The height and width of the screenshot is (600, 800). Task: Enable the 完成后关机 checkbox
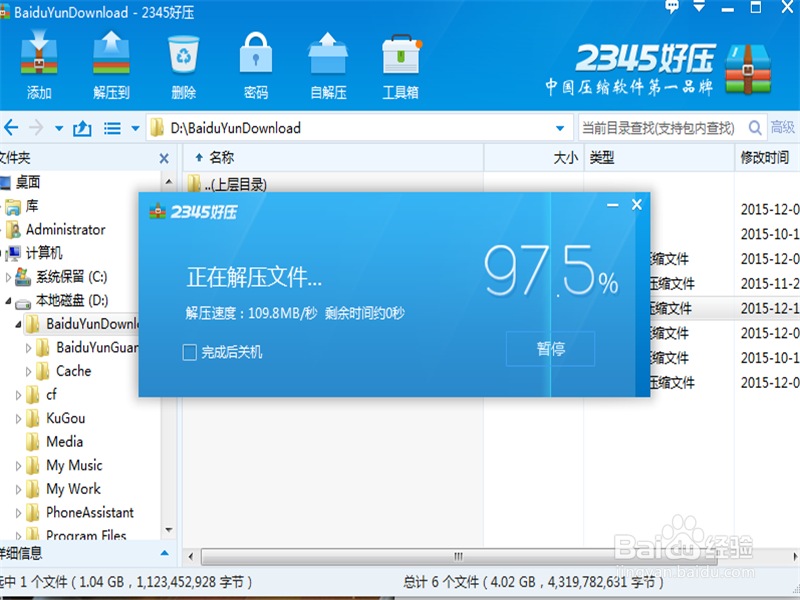point(189,352)
